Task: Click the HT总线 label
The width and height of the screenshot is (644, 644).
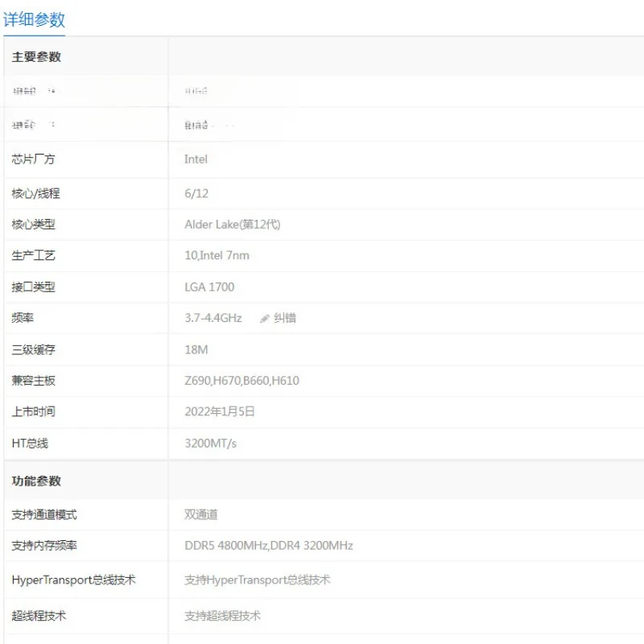Action: tap(30, 444)
